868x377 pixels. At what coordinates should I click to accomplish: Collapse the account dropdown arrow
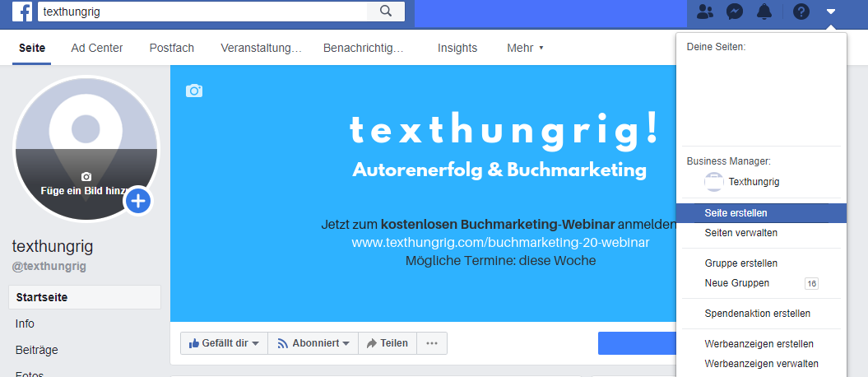click(x=830, y=12)
